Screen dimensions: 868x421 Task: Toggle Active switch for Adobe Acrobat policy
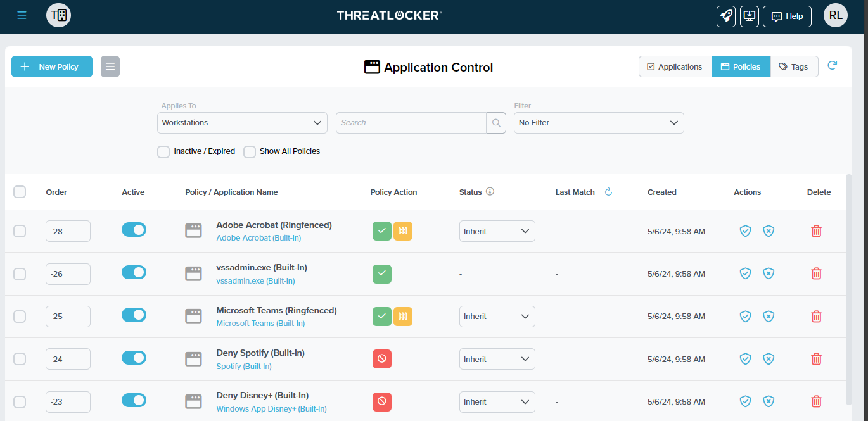(x=134, y=230)
